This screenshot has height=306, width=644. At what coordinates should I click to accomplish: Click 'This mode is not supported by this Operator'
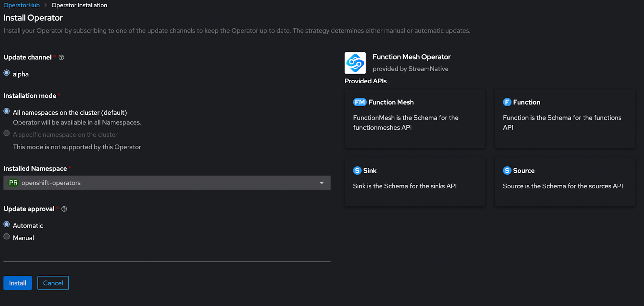point(77,147)
